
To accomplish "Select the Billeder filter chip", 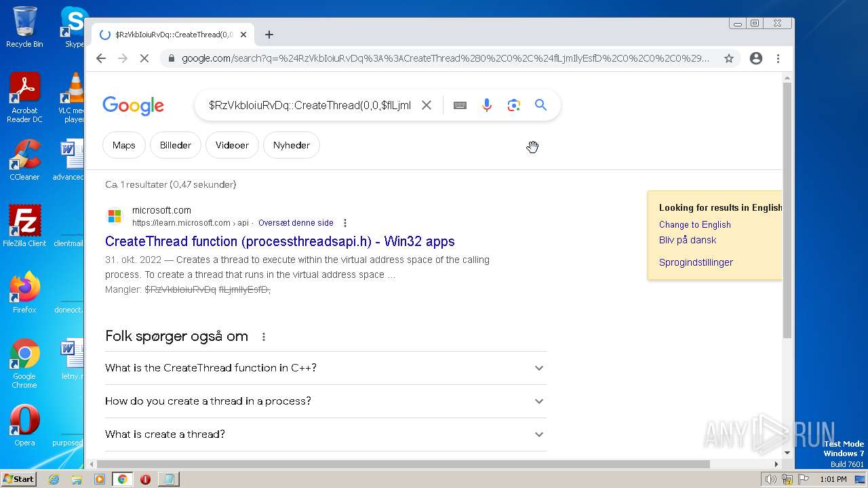I will (x=176, y=145).
